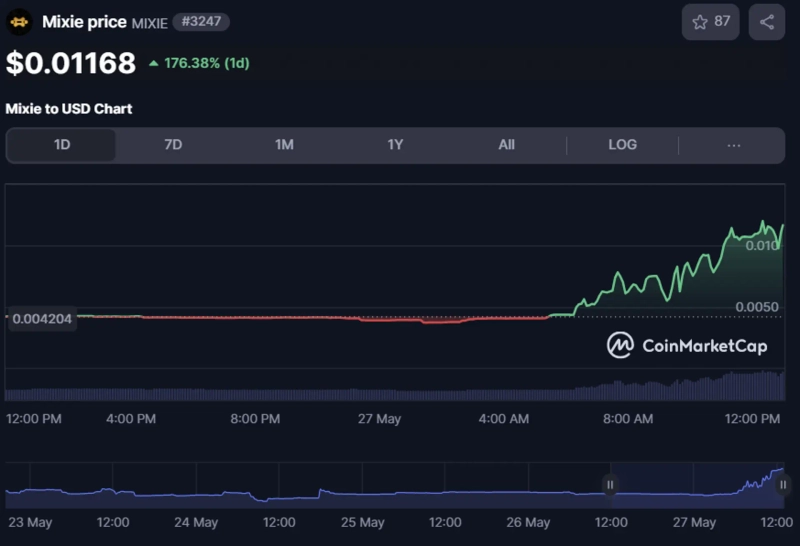The height and width of the screenshot is (546, 800).
Task: Click the green price-up triangle icon
Action: pos(153,64)
